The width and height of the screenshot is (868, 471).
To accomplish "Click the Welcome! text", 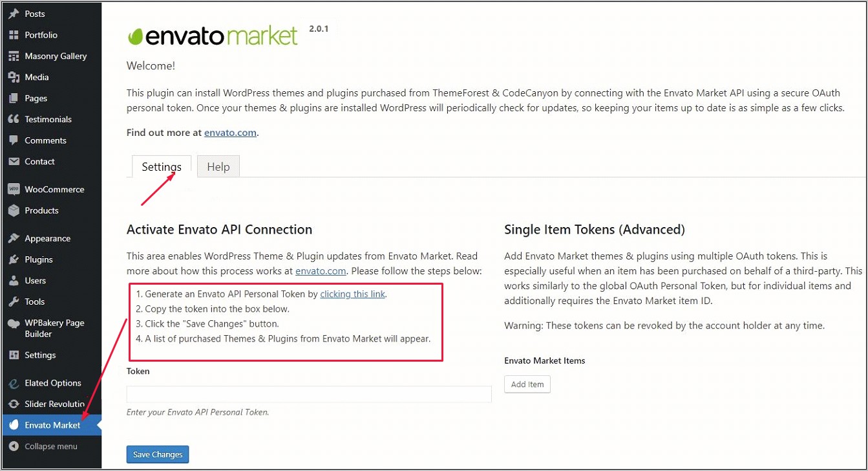I will pos(151,66).
